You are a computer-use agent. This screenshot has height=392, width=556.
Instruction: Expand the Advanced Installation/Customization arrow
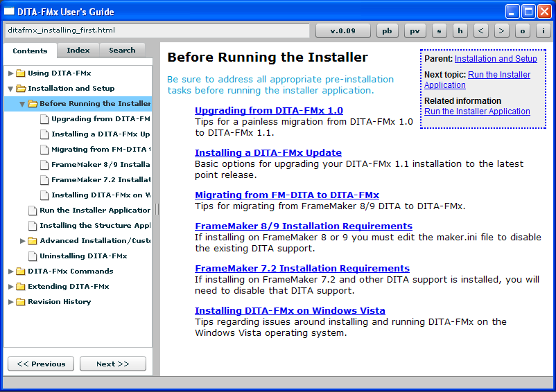(22, 241)
